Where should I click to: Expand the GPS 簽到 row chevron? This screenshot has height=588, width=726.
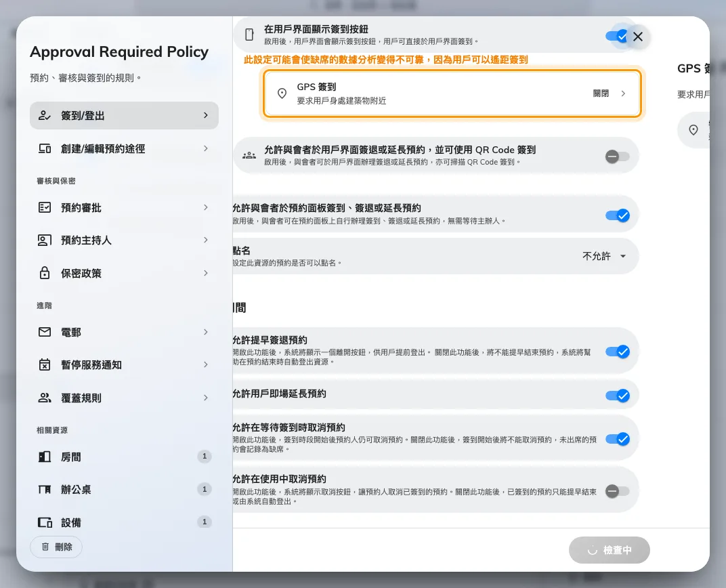pyautogui.click(x=623, y=93)
